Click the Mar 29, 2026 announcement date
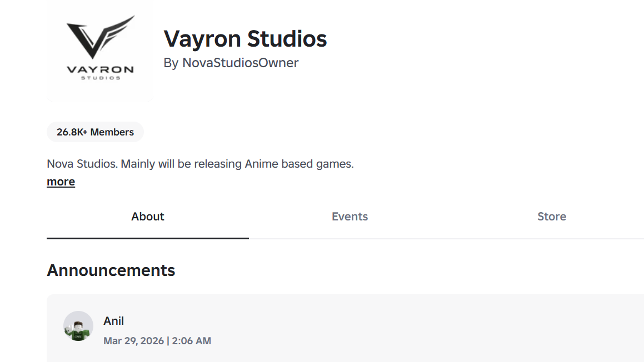This screenshot has width=644, height=362. (133, 341)
